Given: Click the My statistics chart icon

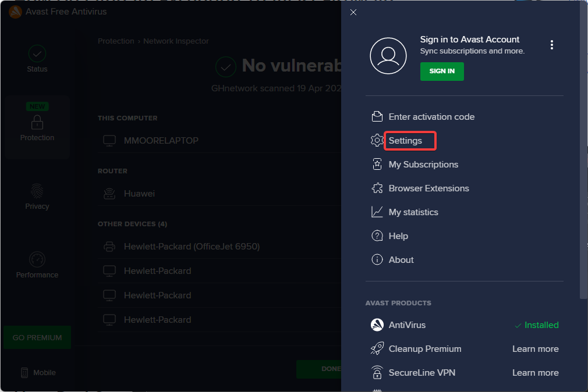Looking at the screenshot, I should [377, 212].
